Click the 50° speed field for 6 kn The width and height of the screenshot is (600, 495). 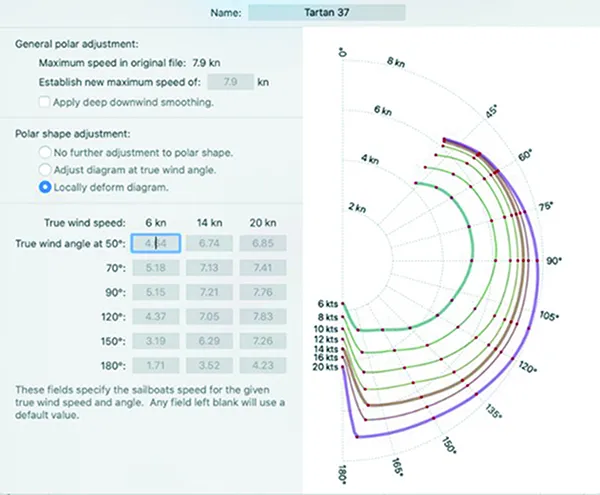tap(155, 243)
